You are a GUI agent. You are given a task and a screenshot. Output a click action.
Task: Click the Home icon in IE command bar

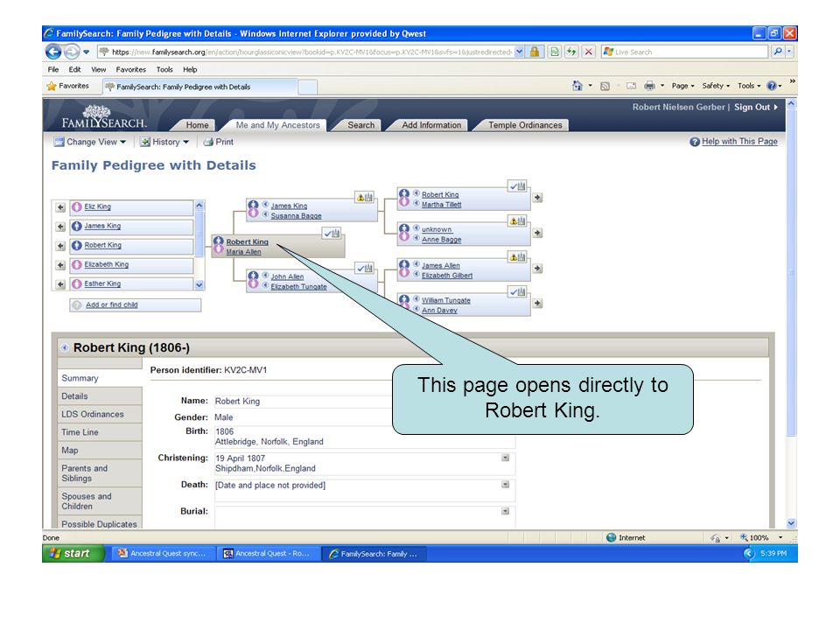[577, 86]
